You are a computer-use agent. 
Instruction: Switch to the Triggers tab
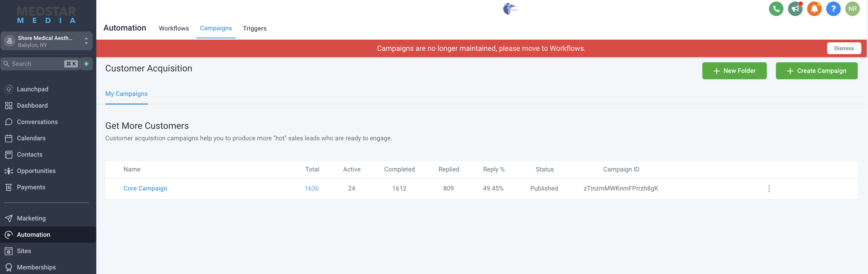255,28
